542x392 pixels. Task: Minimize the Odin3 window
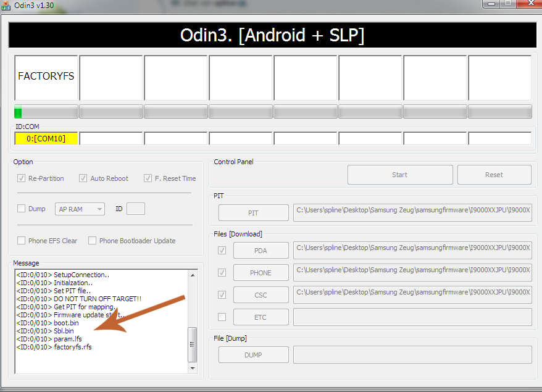point(491,4)
